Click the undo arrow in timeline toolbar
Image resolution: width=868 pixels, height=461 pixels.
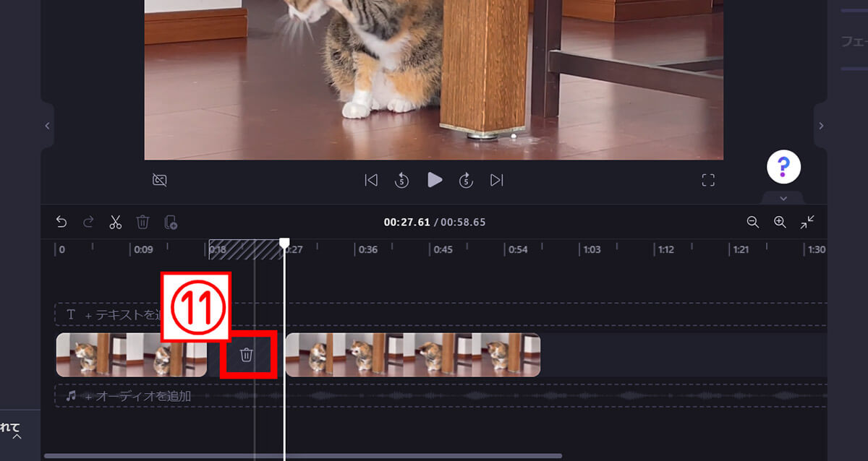coord(61,223)
